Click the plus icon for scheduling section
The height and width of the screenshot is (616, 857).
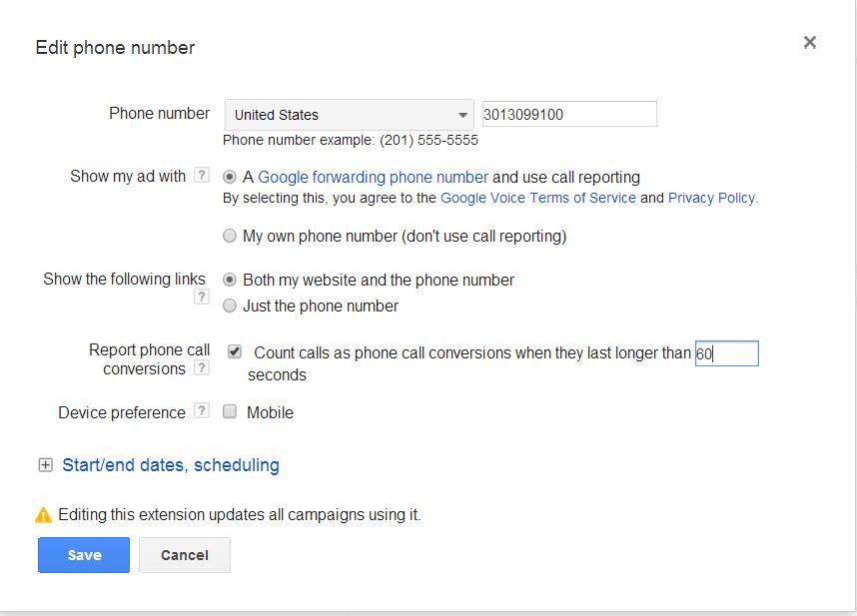pos(45,465)
